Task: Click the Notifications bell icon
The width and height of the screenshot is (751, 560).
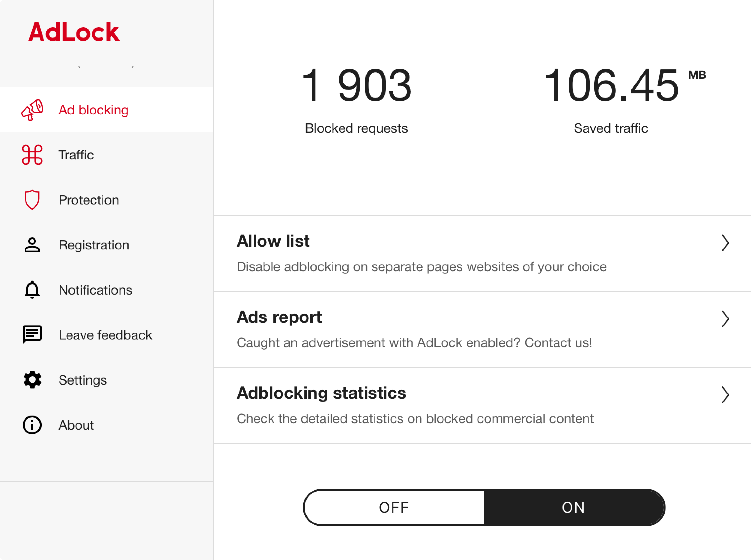Action: click(x=32, y=289)
